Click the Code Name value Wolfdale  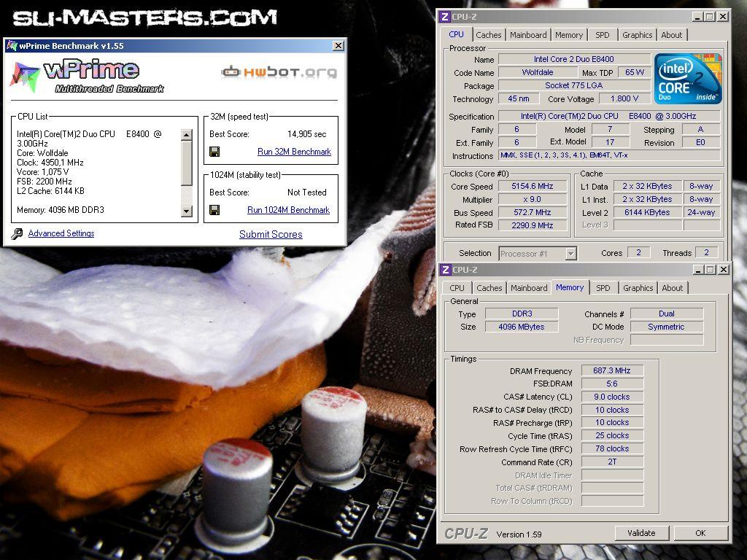538,72
